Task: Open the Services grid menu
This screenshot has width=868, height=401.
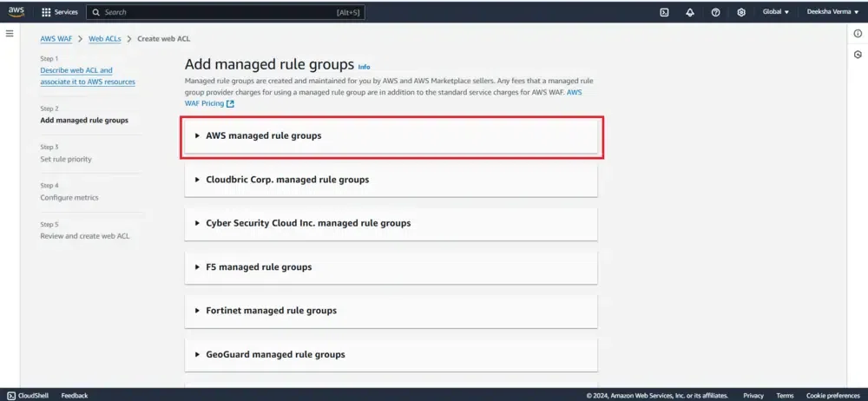Action: (47, 12)
